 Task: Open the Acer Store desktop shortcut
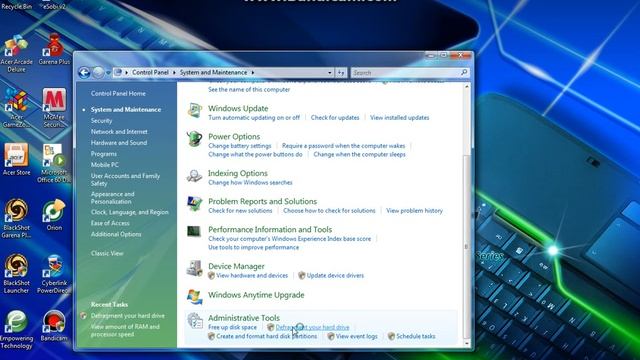click(x=16, y=160)
